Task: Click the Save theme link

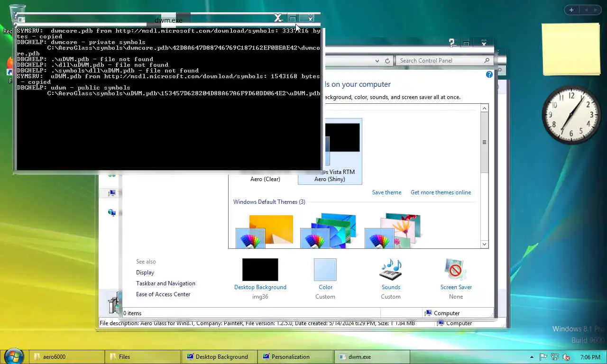Action: (x=386, y=192)
